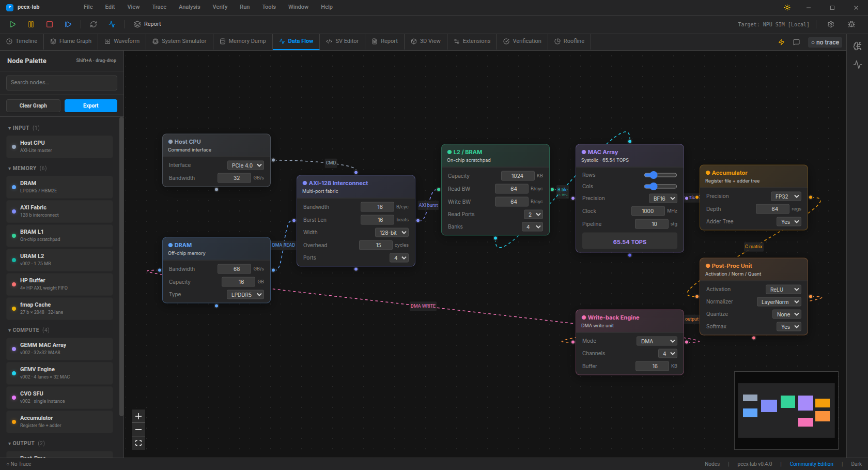Adjust the MAC Array Rows slider
The image size is (868, 470).
point(654,175)
